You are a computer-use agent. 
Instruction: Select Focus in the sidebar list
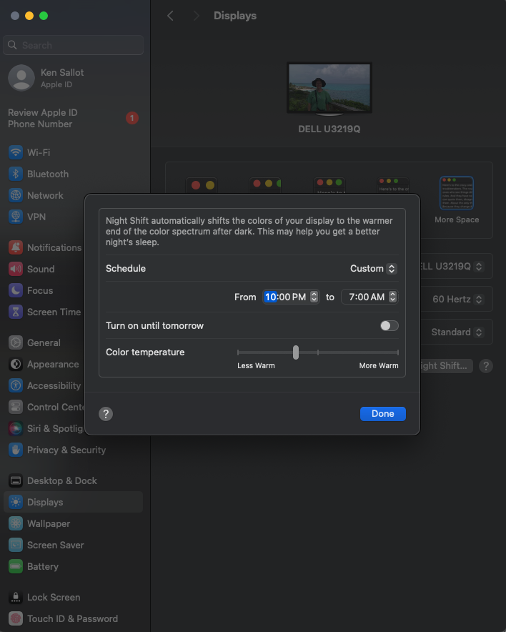point(44,290)
